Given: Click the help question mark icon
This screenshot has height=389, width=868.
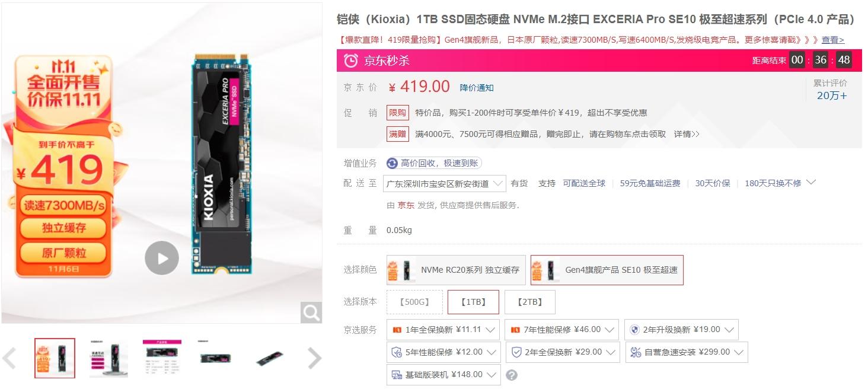Looking at the screenshot, I should click(512, 375).
